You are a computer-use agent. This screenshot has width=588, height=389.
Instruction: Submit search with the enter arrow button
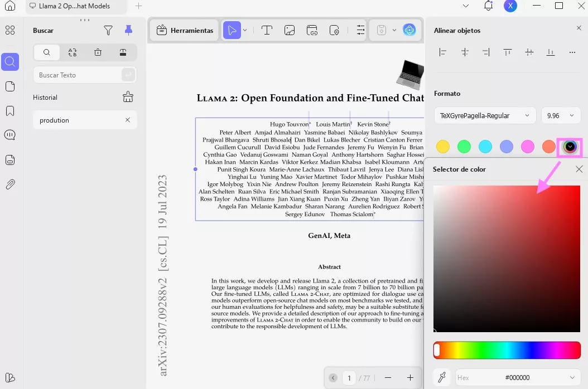pyautogui.click(x=128, y=75)
